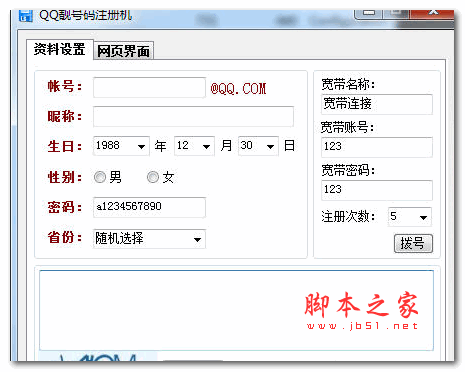Open the birth day dropdown showing 30
Screen dimensions: 465x372
point(258,146)
